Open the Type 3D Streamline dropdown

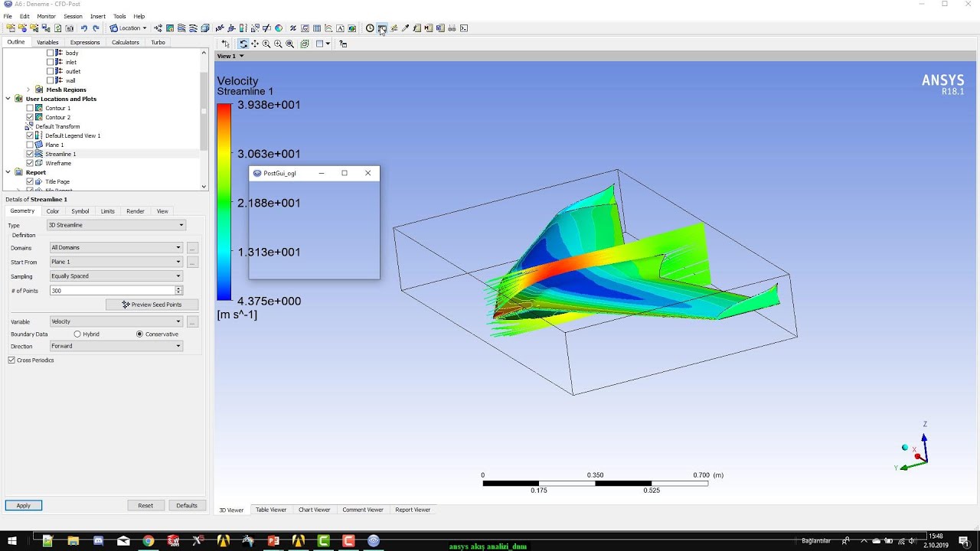point(116,225)
